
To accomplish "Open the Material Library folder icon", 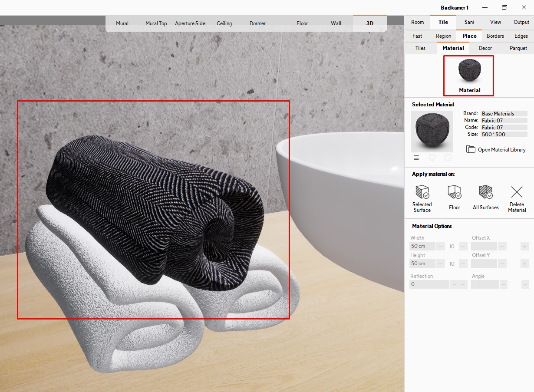I will [471, 149].
